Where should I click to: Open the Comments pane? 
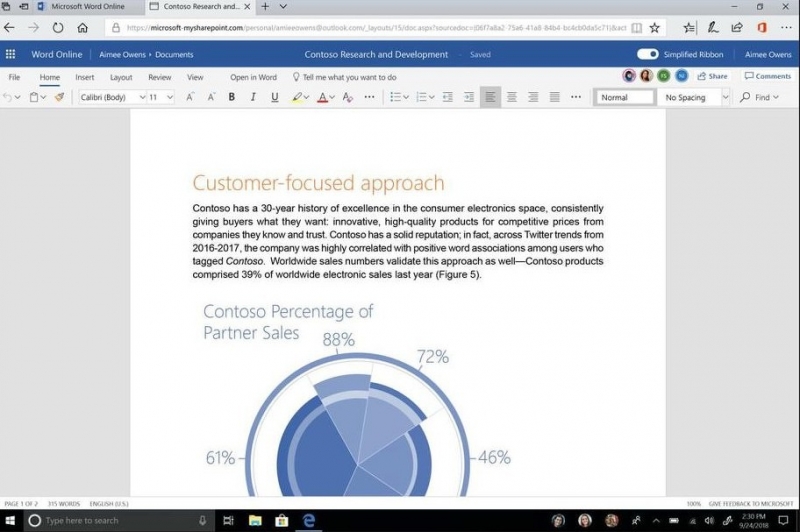tap(767, 76)
